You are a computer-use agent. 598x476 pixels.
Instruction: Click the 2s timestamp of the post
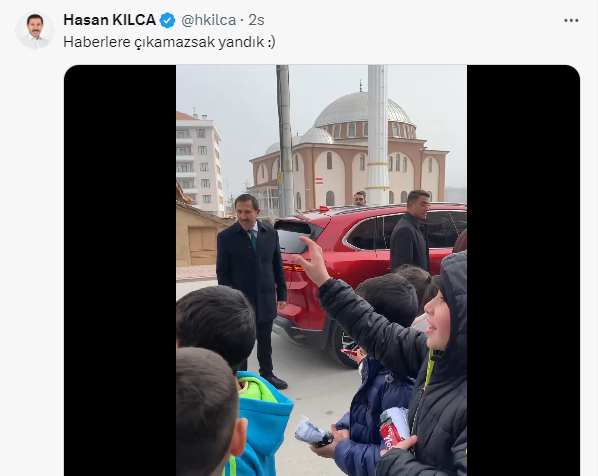click(x=256, y=20)
